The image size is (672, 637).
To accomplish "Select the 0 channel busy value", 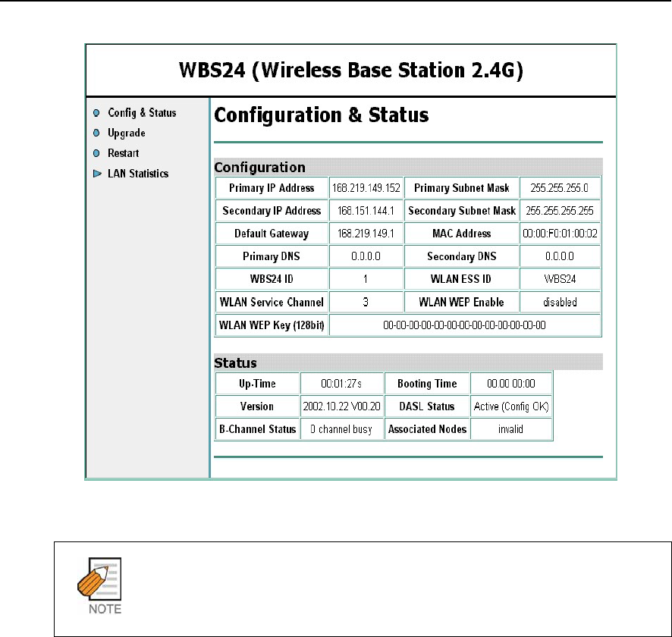I will point(341,428).
